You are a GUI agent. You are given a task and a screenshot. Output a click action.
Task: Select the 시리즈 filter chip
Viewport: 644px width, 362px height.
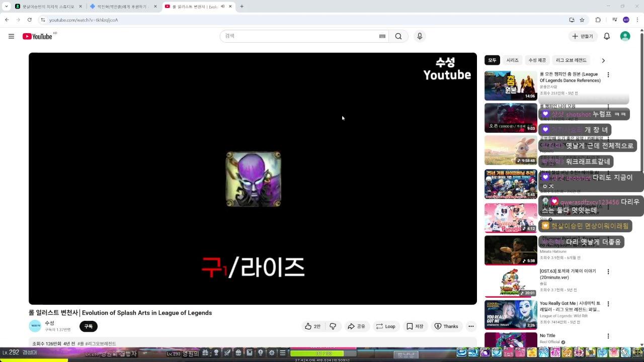[x=512, y=60]
